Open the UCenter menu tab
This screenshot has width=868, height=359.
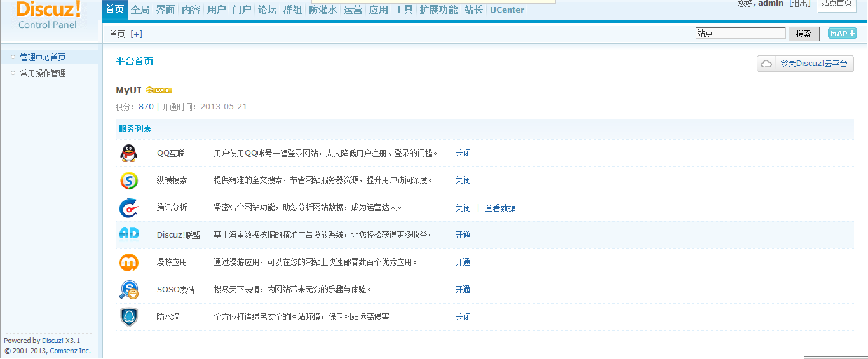(x=507, y=10)
